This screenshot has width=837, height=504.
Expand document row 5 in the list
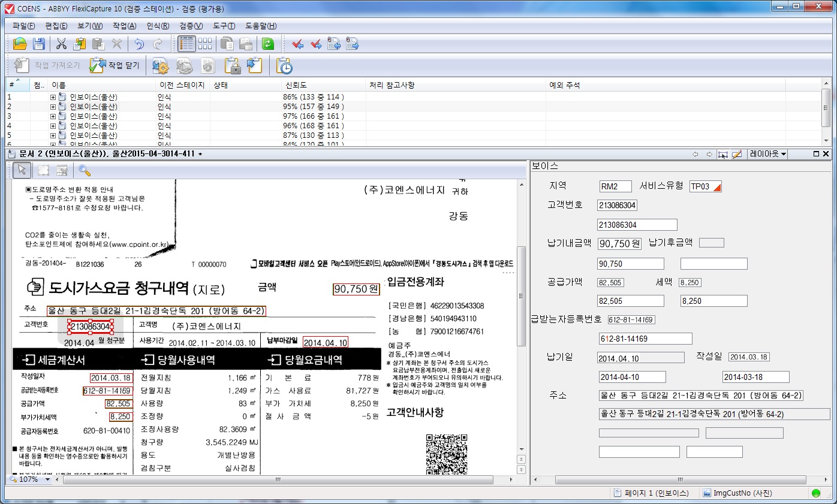(53, 135)
